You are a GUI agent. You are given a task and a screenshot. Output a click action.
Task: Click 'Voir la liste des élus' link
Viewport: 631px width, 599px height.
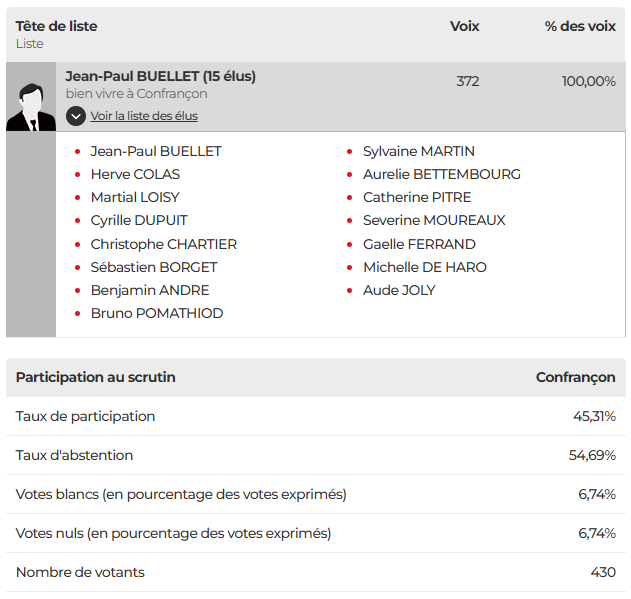pos(144,116)
